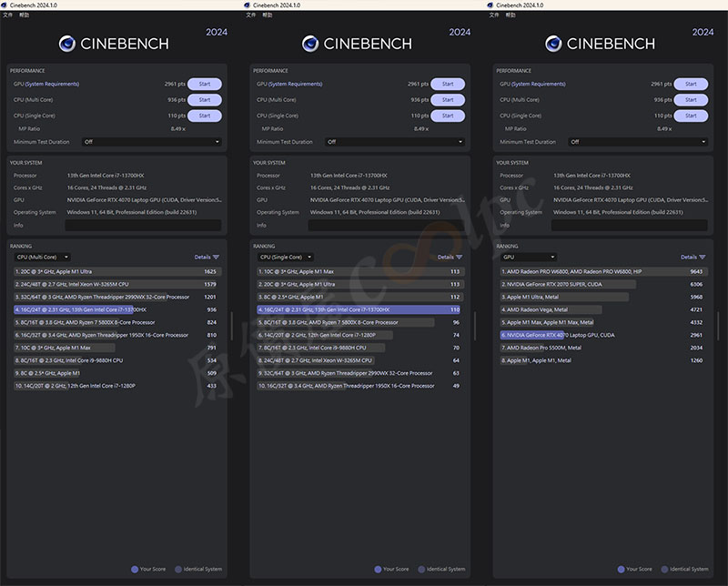728x586 pixels.
Task: Open System Requirements link in the middle window
Action: pyautogui.click(x=295, y=84)
